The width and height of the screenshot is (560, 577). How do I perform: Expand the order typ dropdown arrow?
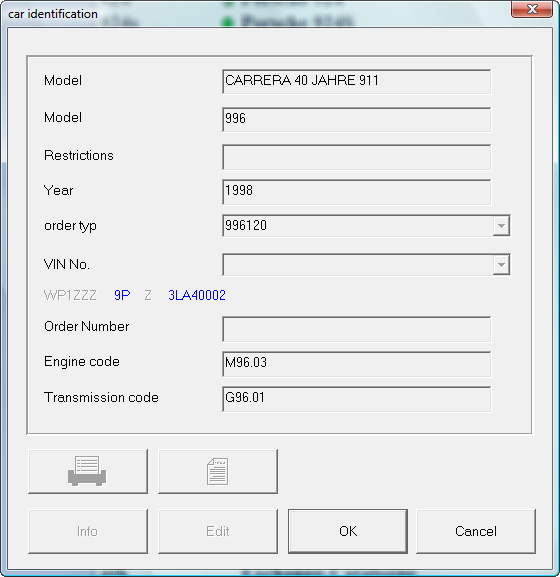coord(501,226)
